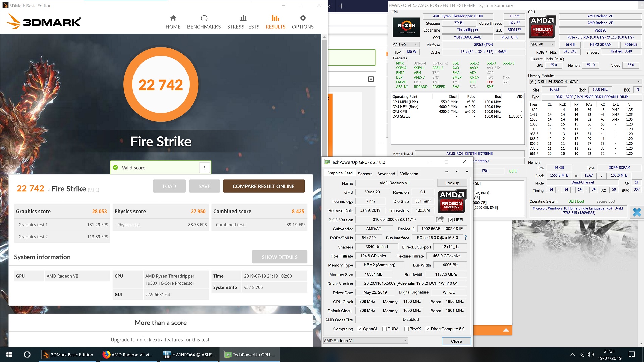Image resolution: width=644 pixels, height=362 pixels.
Task: Click the Close button in GPU-Z
Action: click(x=456, y=341)
